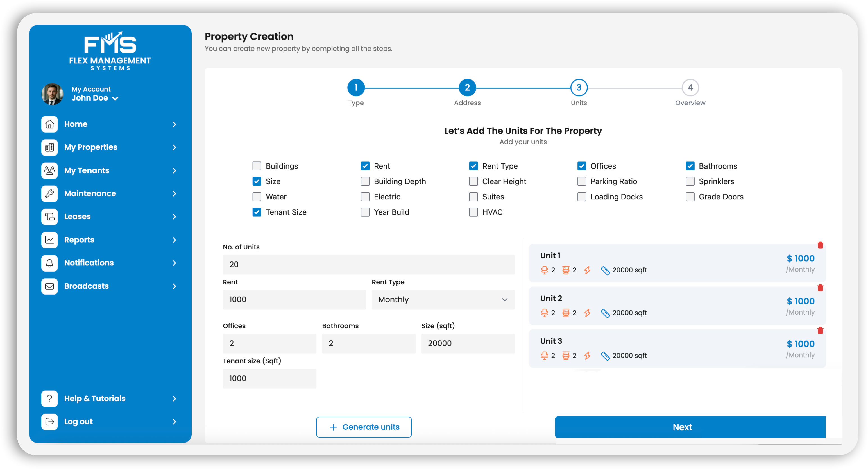Uncheck the Tenant Size checkbox
Viewport: 868px width, 469px height.
(257, 212)
